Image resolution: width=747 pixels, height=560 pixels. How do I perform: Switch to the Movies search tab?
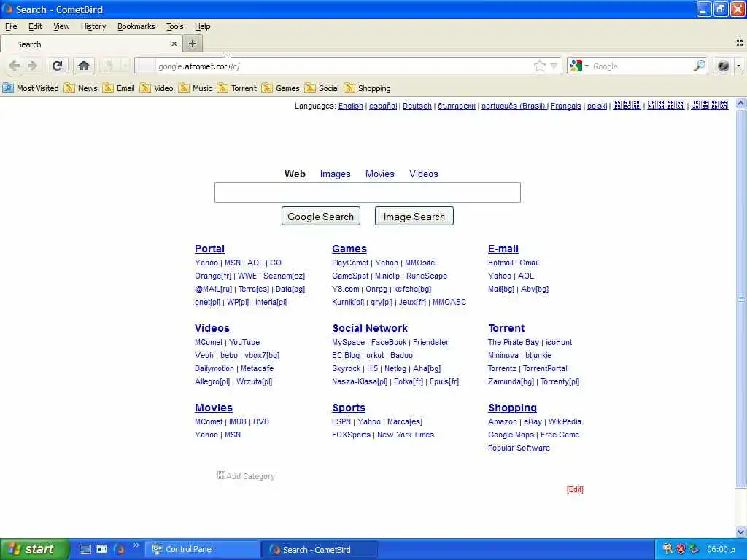[x=379, y=174]
